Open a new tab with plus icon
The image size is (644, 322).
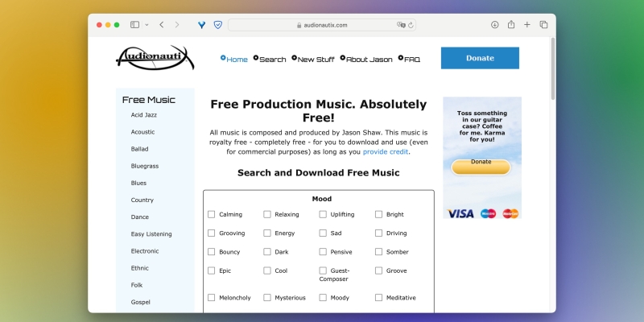(527, 25)
